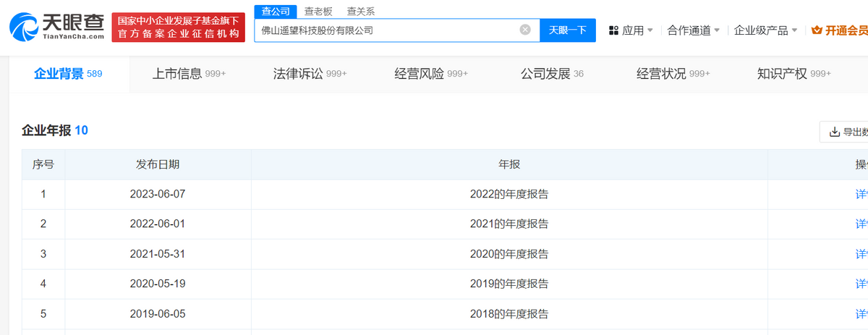The image size is (868, 335).
Task: Click the company name search field
Action: pyautogui.click(x=387, y=30)
